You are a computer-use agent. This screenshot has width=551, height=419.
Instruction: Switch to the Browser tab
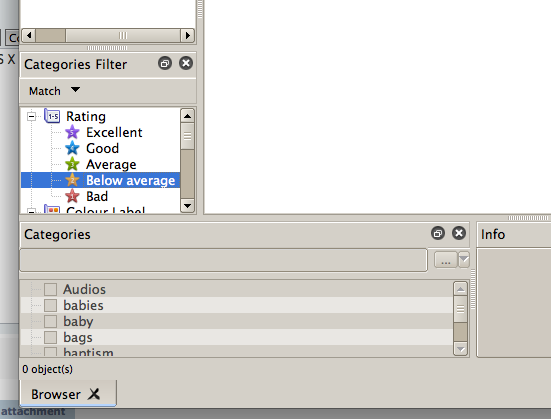point(56,394)
